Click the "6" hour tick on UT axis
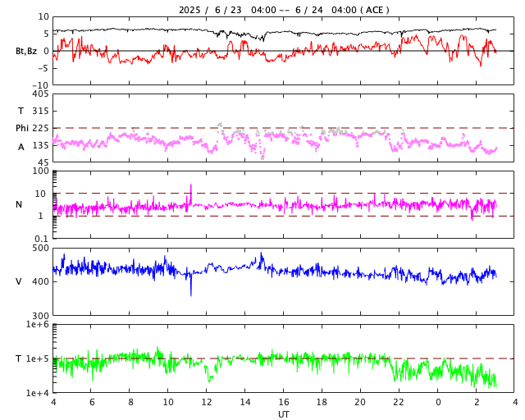The image size is (525, 420). (x=92, y=402)
